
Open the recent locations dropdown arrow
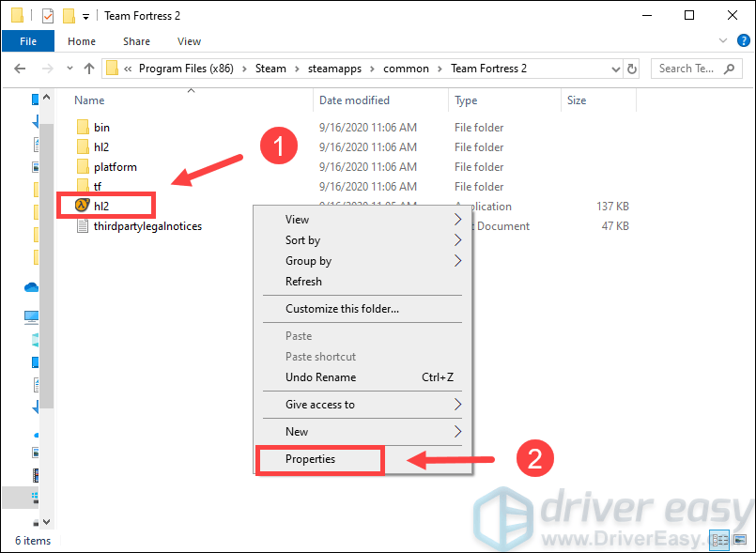click(x=69, y=69)
